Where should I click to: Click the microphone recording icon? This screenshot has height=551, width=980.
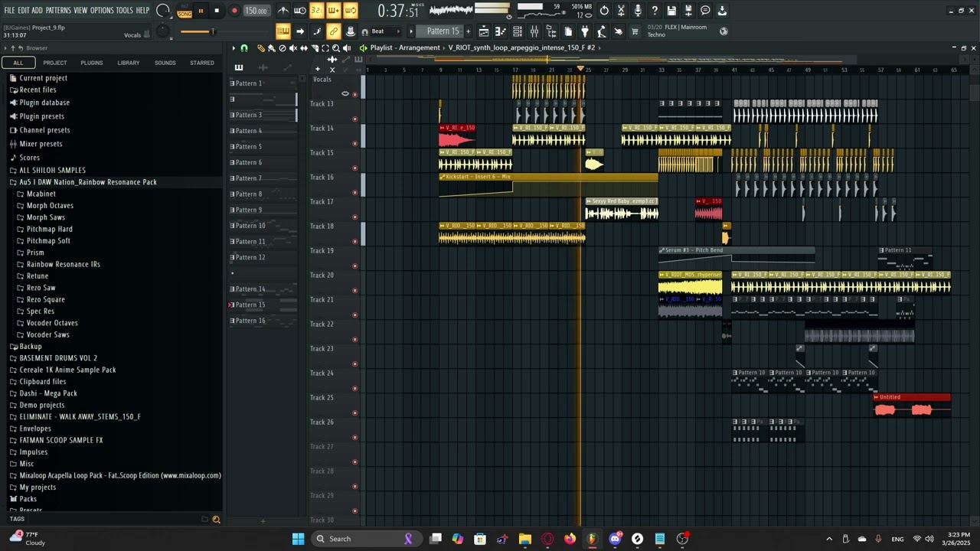[638, 11]
